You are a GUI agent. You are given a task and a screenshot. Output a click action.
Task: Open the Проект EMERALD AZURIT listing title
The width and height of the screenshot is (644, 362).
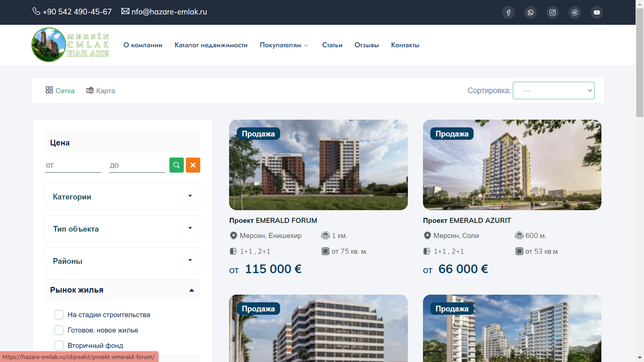467,221
